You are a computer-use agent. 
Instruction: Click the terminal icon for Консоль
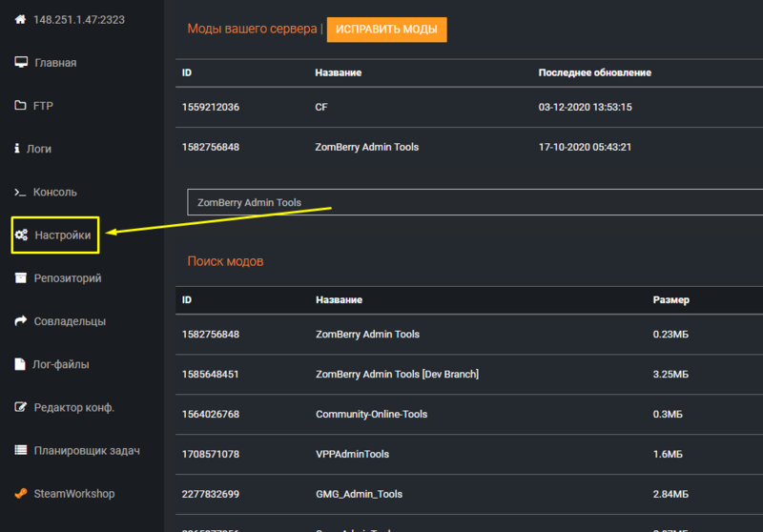pos(20,192)
